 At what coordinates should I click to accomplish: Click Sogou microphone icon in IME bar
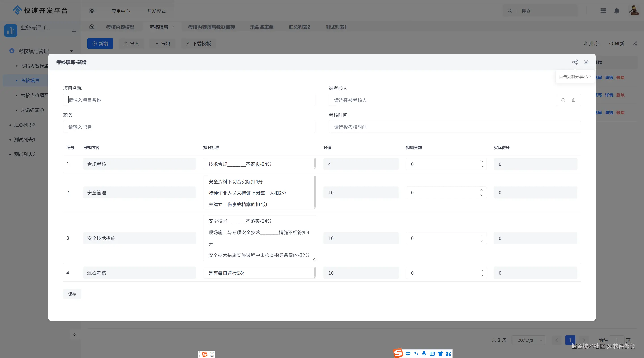424,354
